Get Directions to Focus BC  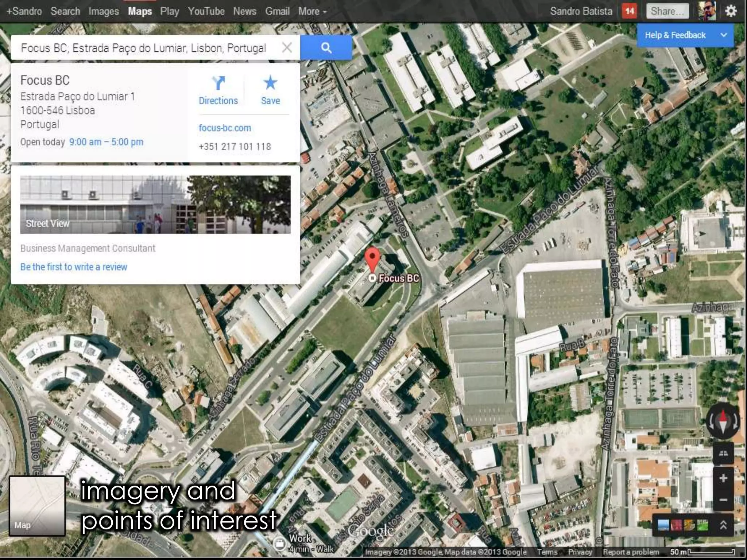click(x=218, y=90)
